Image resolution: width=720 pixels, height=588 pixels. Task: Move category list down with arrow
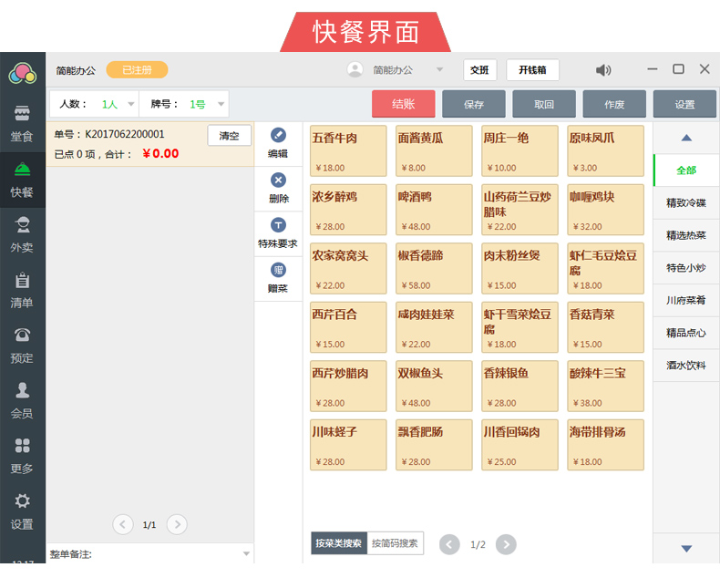686,548
